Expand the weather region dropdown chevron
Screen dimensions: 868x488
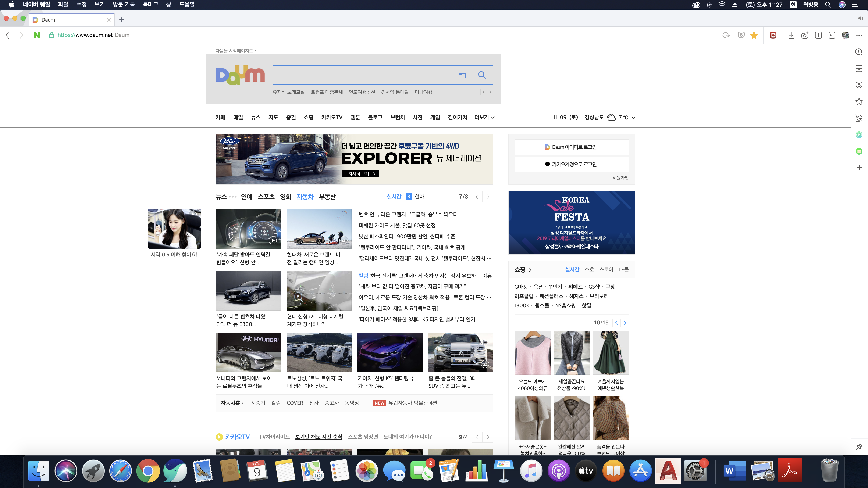point(633,118)
